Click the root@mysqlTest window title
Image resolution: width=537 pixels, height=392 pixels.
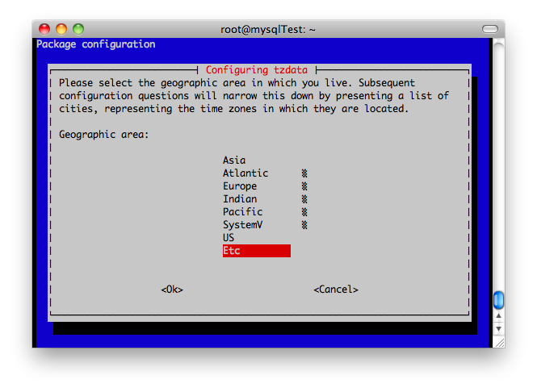(x=268, y=30)
